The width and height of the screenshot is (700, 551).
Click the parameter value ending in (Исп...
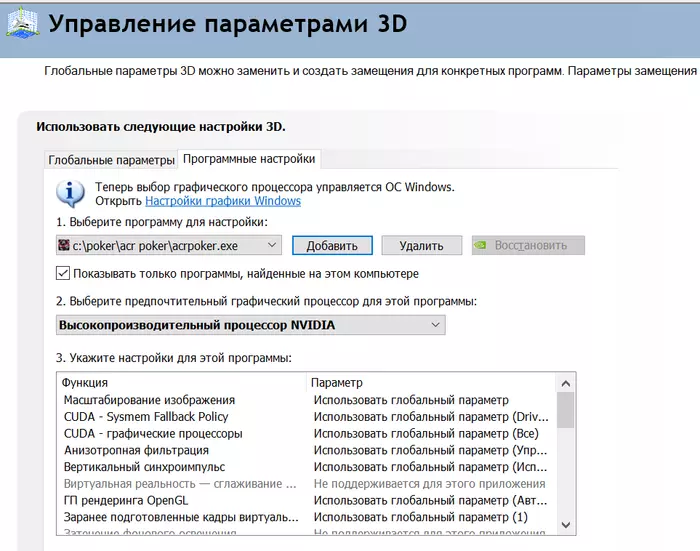point(430,467)
